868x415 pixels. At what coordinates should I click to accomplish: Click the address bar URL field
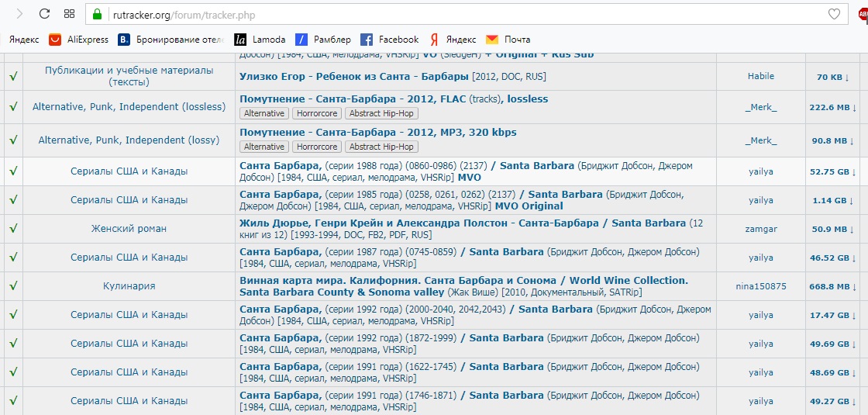(x=465, y=15)
